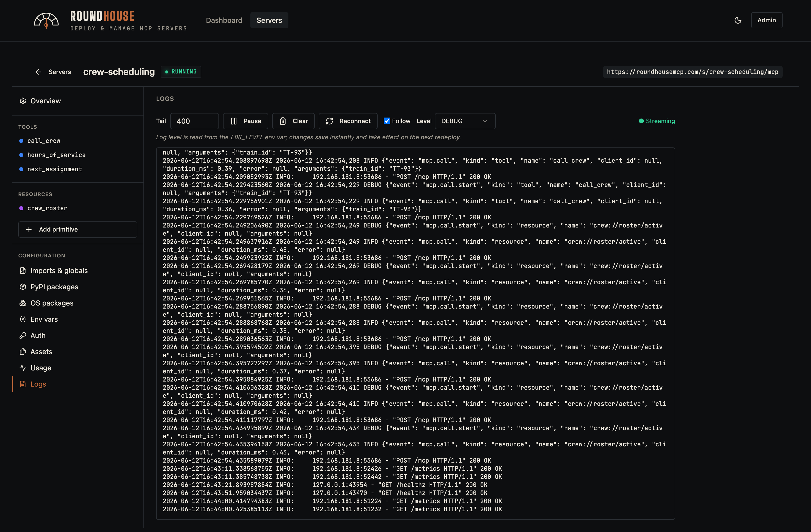Click the server MCP URL
This screenshot has width=811, height=532.
692,72
